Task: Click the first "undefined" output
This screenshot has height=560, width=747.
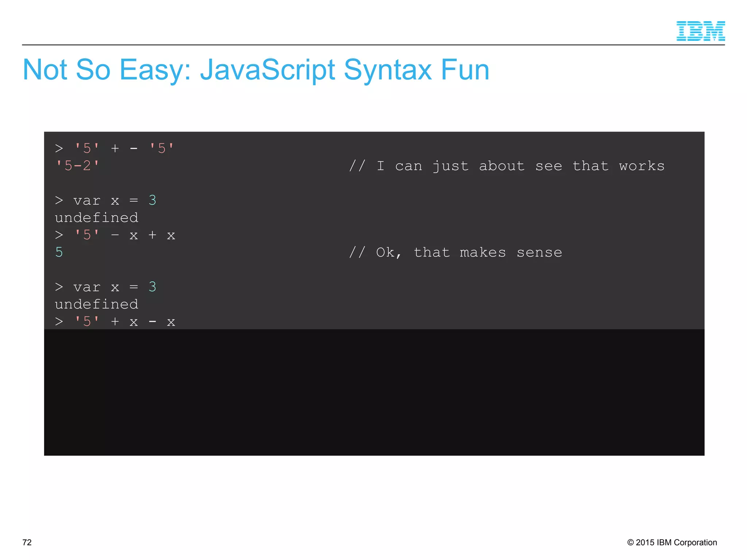Action: 97,218
